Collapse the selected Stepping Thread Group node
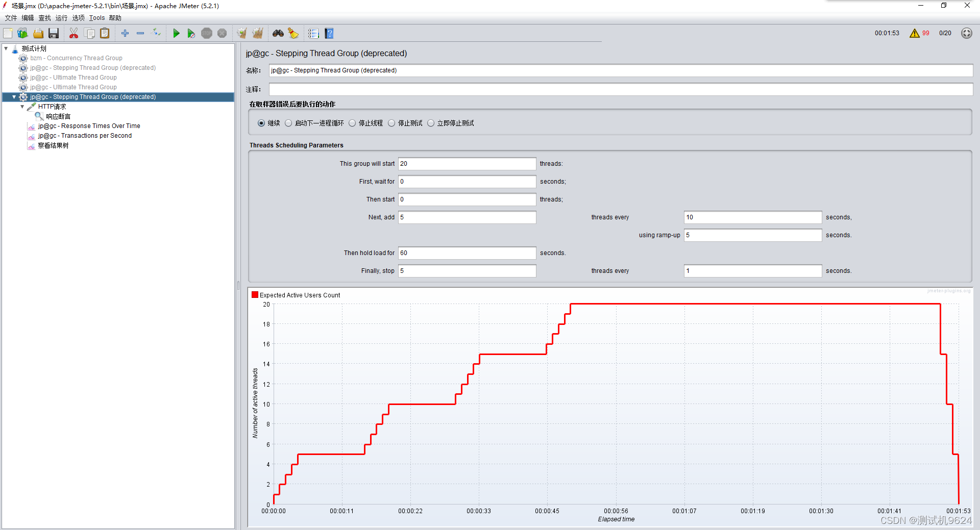Image resolution: width=980 pixels, height=530 pixels. click(x=14, y=97)
